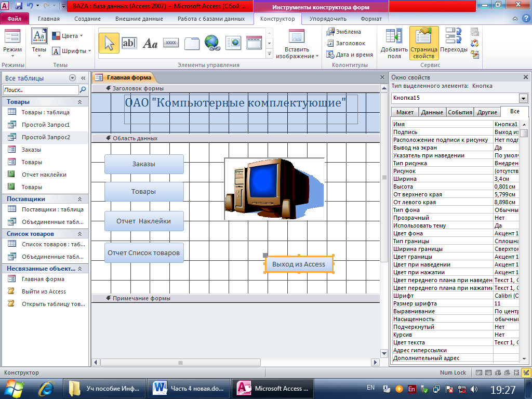Open Добавить поля field list

[394, 44]
